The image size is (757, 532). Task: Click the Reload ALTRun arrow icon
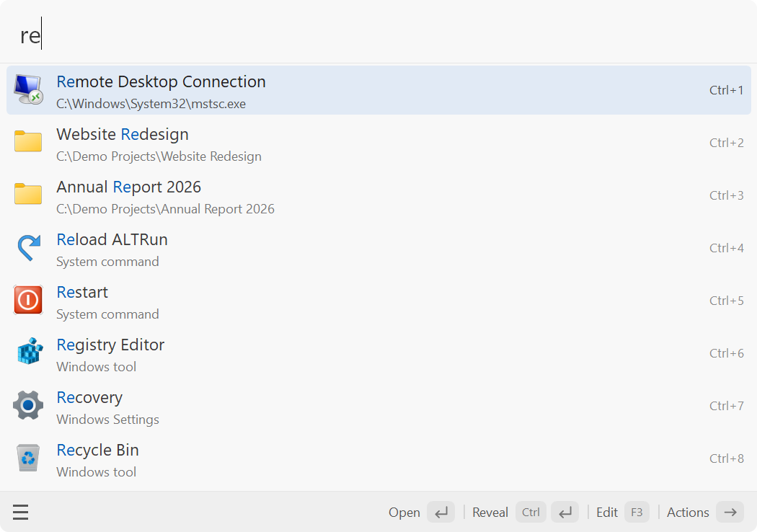coord(29,247)
